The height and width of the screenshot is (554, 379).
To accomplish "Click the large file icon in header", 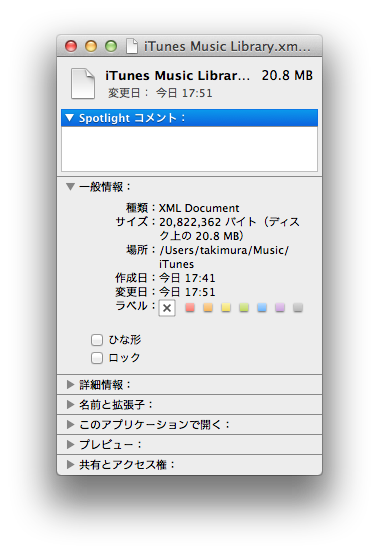I will point(83,83).
